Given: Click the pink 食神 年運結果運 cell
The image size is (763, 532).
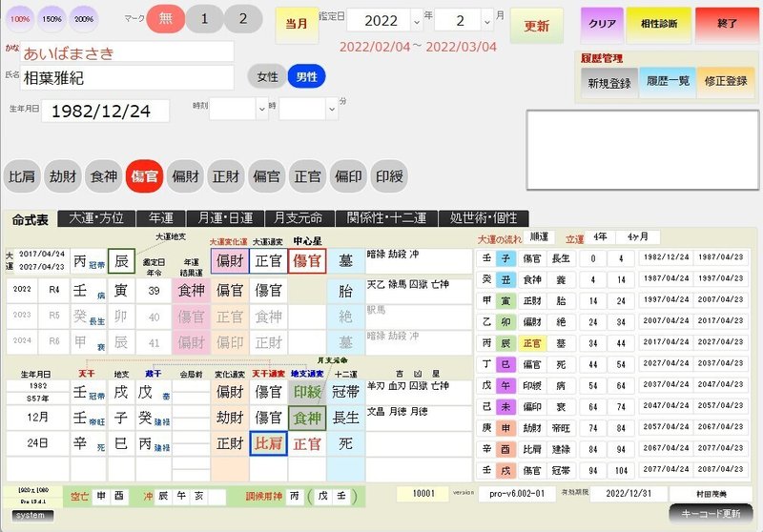Looking at the screenshot, I should (192, 291).
